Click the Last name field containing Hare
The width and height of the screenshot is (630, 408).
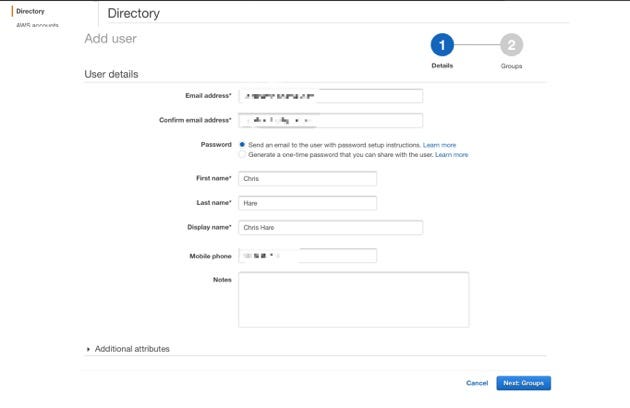click(x=307, y=203)
